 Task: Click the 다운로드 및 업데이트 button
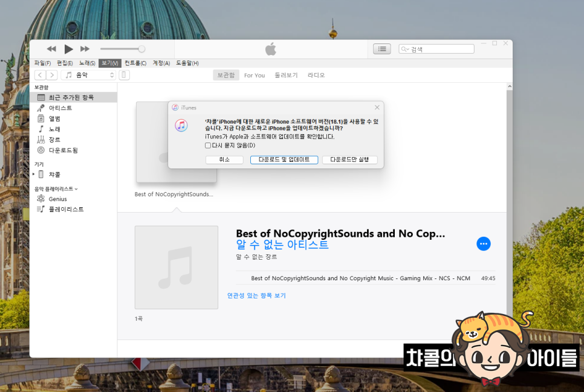[284, 160]
